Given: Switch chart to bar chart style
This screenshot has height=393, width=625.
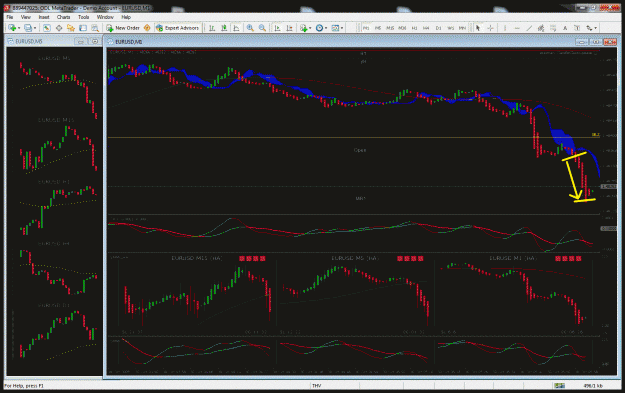Looking at the screenshot, I should tap(212, 28).
